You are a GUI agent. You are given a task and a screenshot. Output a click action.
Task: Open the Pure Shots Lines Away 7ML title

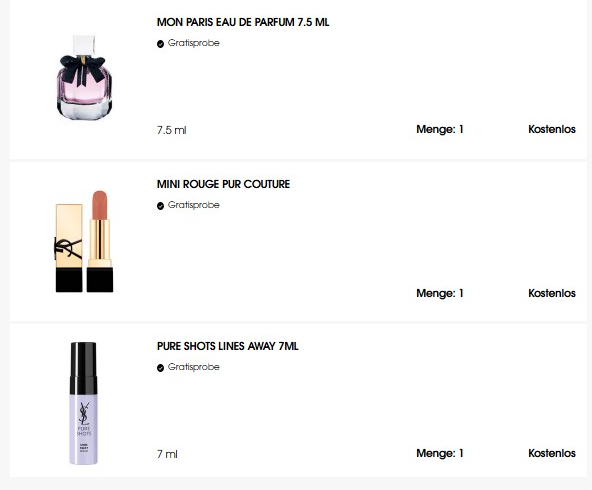tap(228, 346)
